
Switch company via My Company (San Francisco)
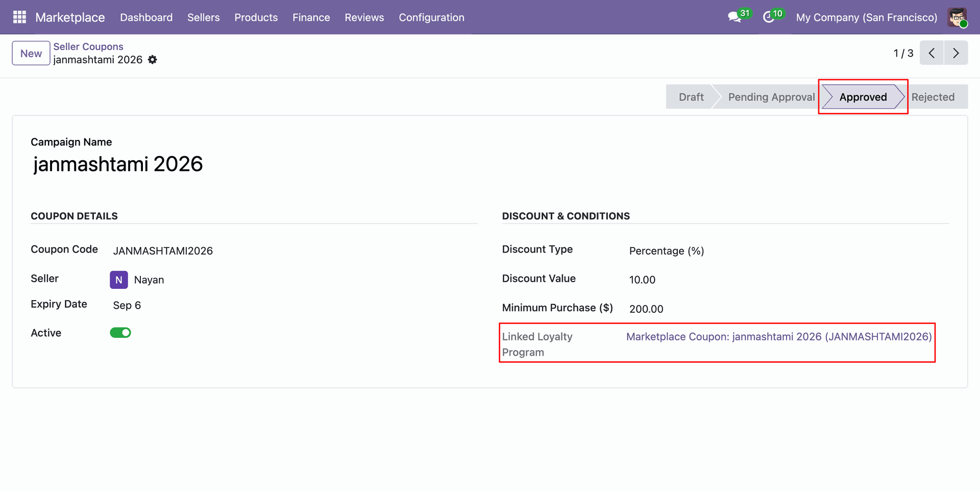pos(866,17)
